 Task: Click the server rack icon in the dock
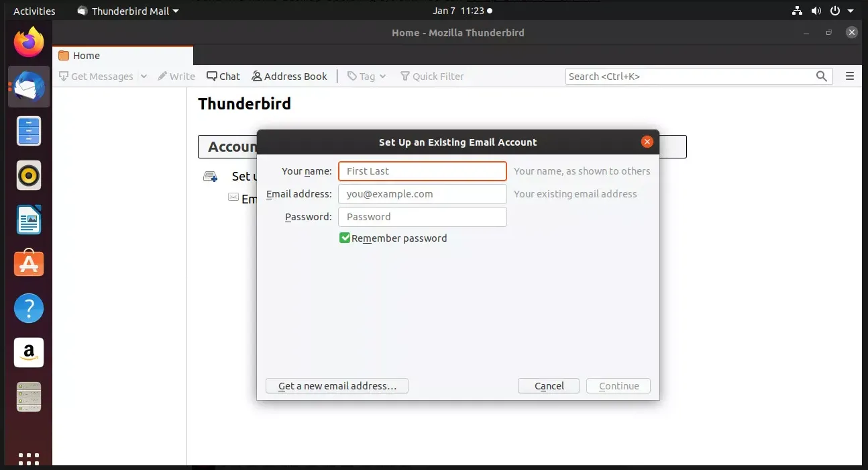pyautogui.click(x=29, y=397)
